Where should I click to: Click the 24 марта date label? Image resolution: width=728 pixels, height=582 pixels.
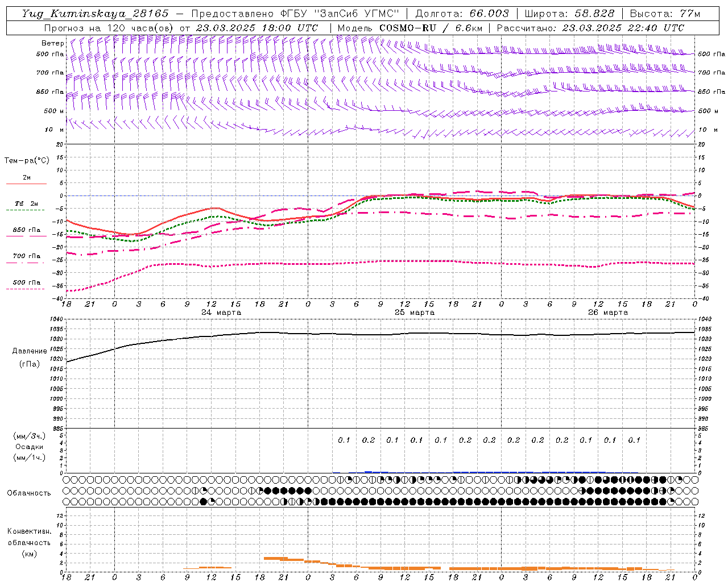(x=221, y=313)
